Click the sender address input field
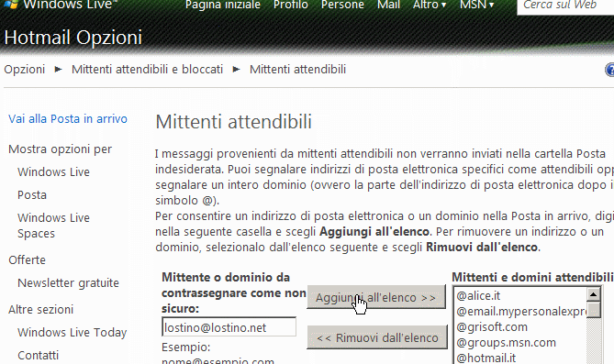The height and width of the screenshot is (364, 614). click(229, 327)
